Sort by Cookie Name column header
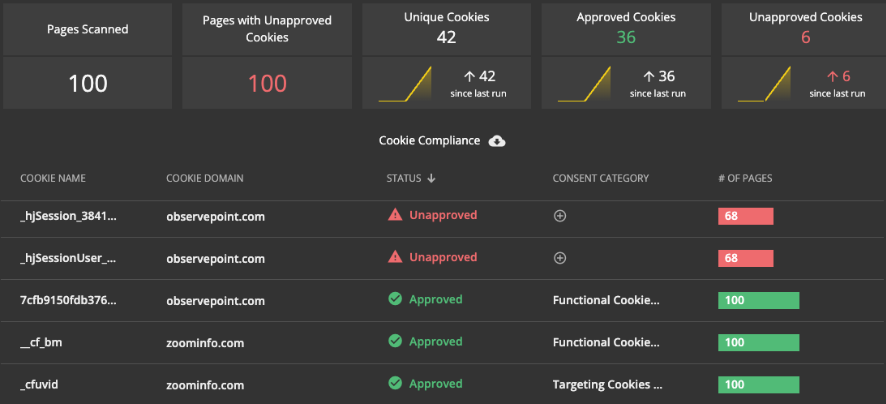 click(x=53, y=179)
